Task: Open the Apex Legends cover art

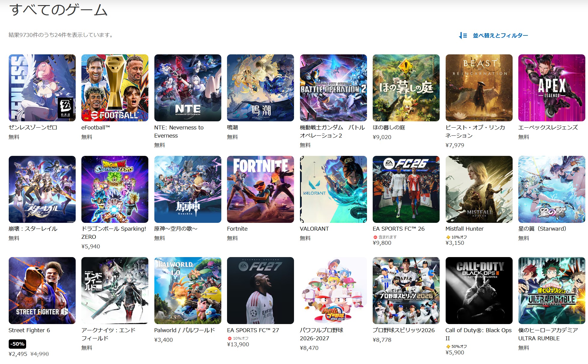Action: (x=552, y=88)
